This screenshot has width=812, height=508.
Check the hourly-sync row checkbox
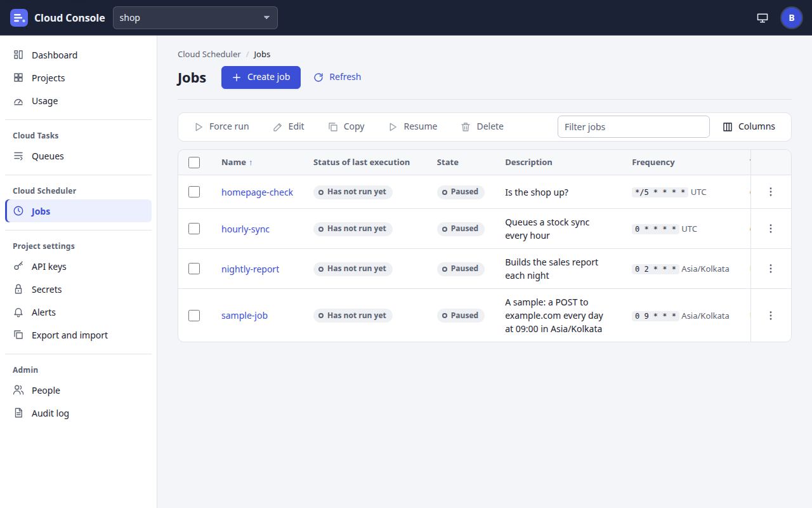[194, 229]
